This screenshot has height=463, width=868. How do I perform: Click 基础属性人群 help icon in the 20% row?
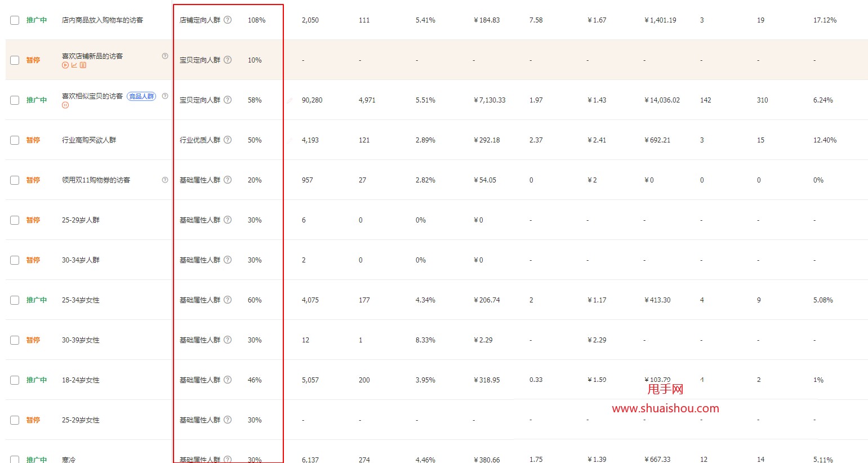[x=228, y=180]
